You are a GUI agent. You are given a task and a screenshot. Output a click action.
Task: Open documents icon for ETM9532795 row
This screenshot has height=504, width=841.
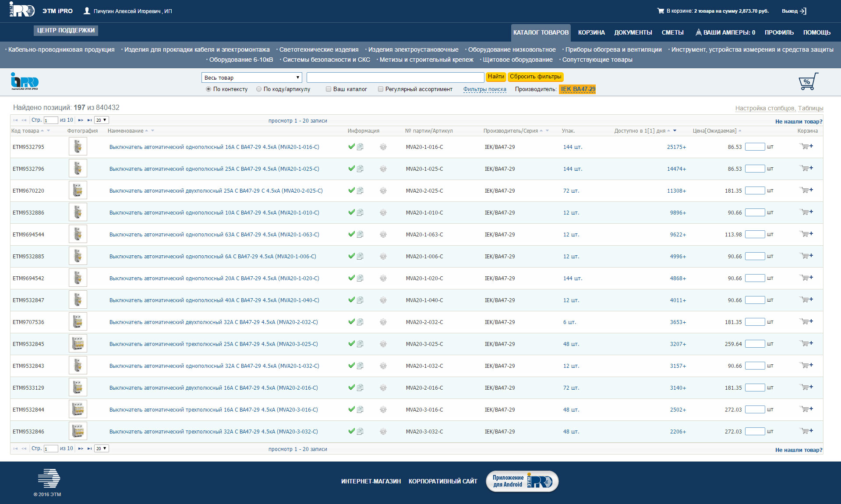360,147
